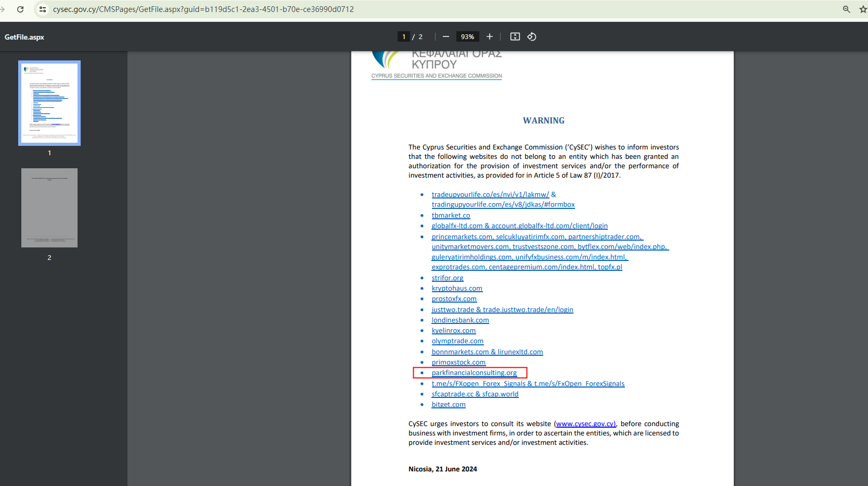Click the '/ 2' total pages label
868x486 pixels.
click(x=417, y=36)
